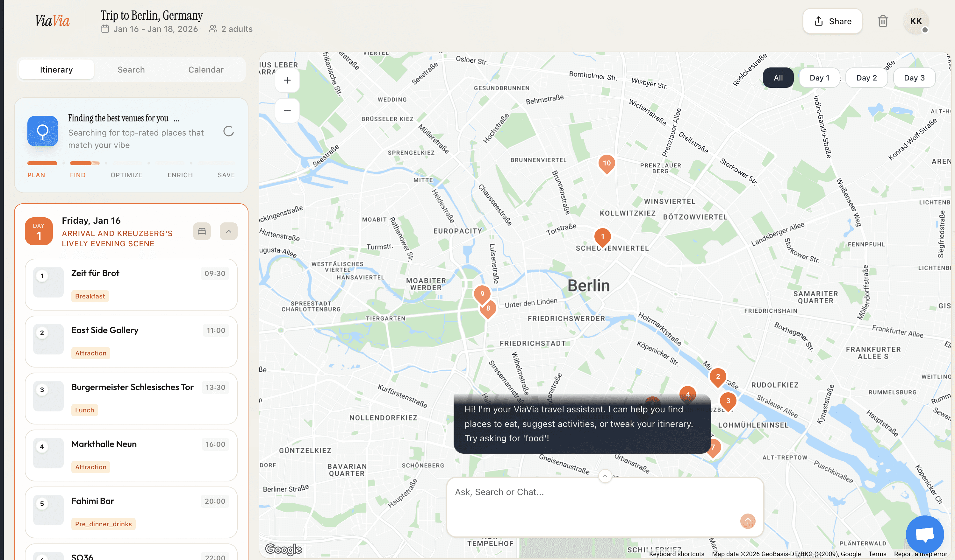Collapse the Day 1 itinerary section

(228, 231)
